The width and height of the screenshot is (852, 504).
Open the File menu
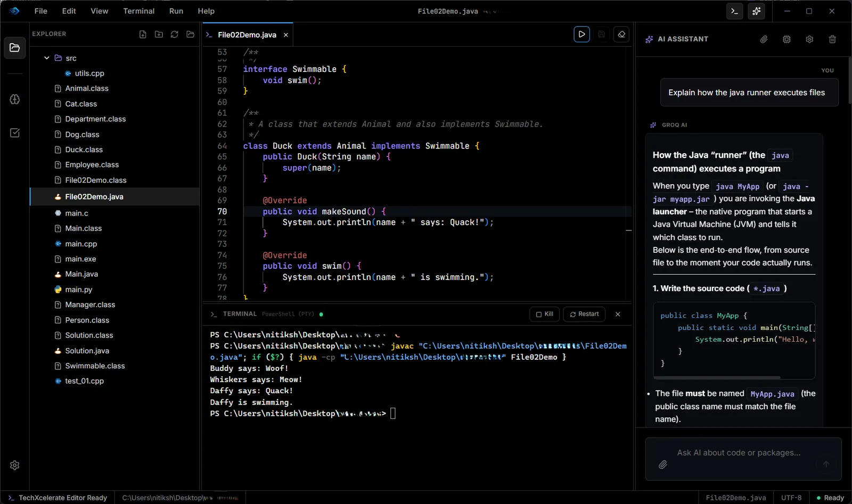(x=40, y=11)
